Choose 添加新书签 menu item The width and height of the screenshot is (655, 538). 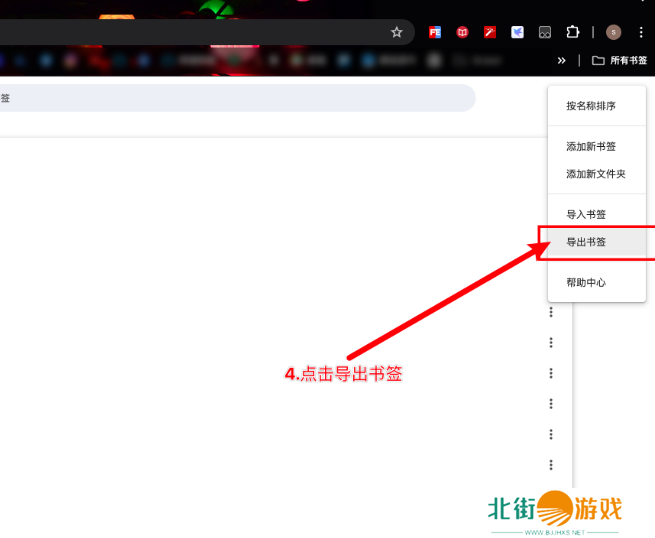pos(591,146)
